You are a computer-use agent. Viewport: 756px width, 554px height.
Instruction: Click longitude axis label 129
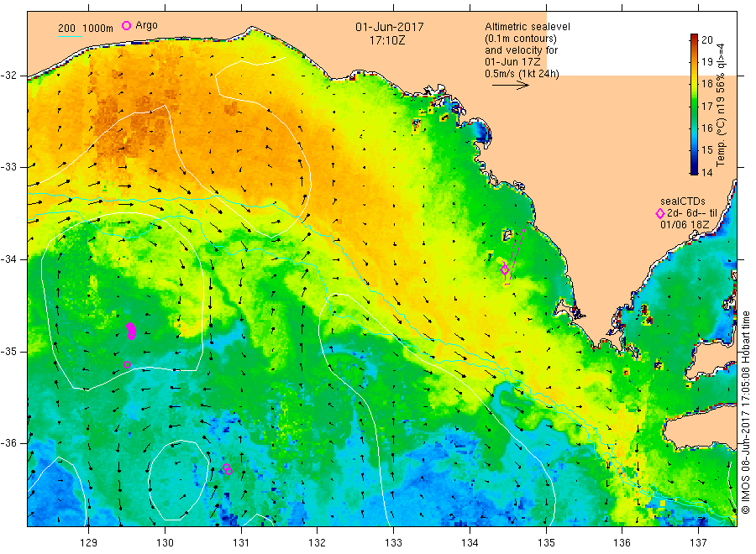89,543
